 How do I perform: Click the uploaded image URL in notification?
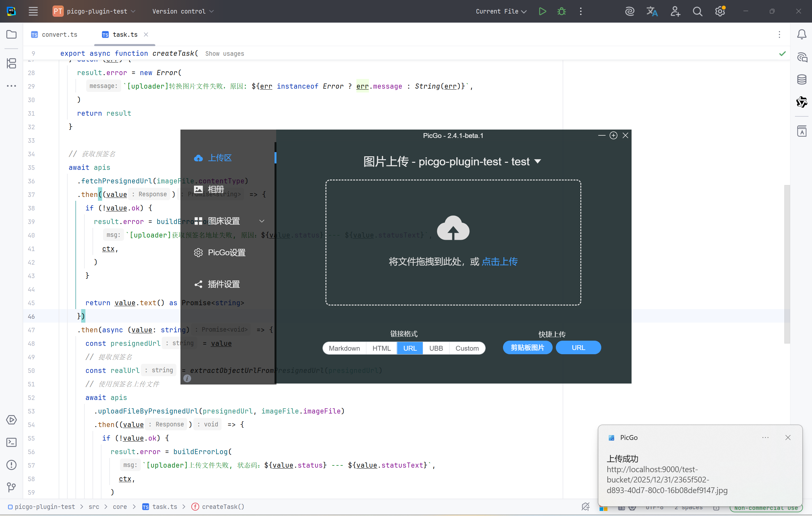(667, 480)
